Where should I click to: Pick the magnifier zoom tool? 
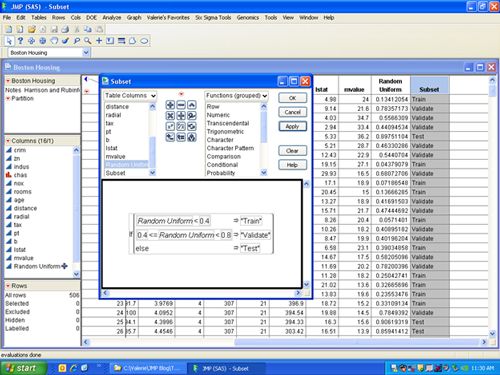[x=88, y=41]
